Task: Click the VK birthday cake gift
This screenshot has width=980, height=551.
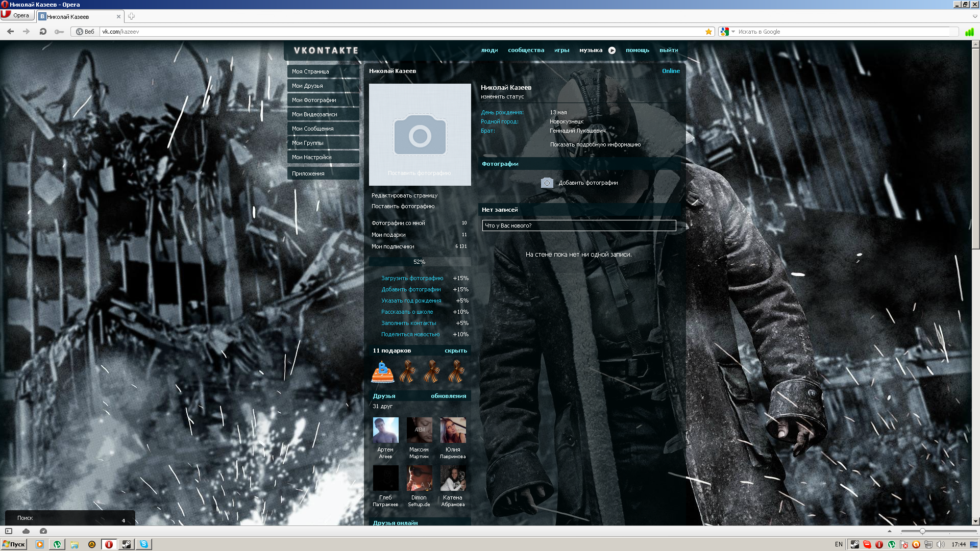Action: (x=382, y=371)
